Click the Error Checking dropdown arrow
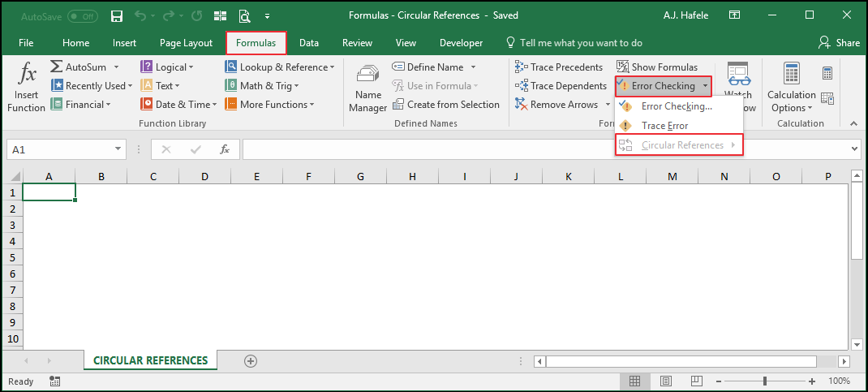 point(705,86)
